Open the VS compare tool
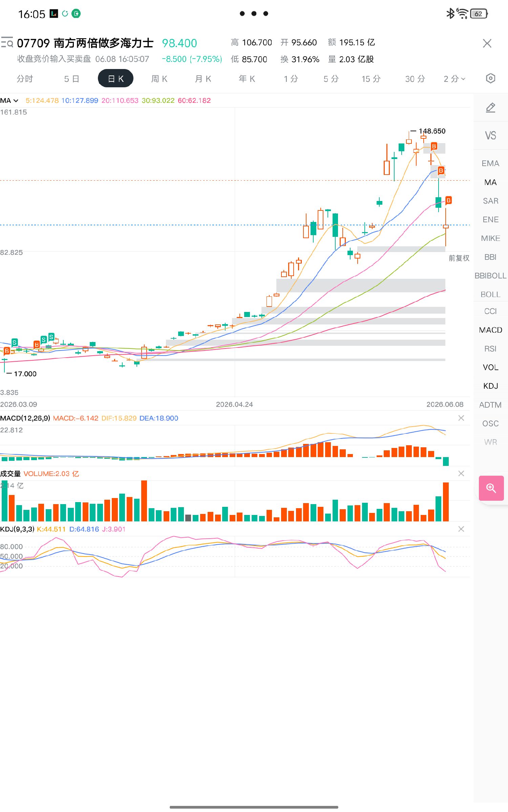 tap(490, 136)
